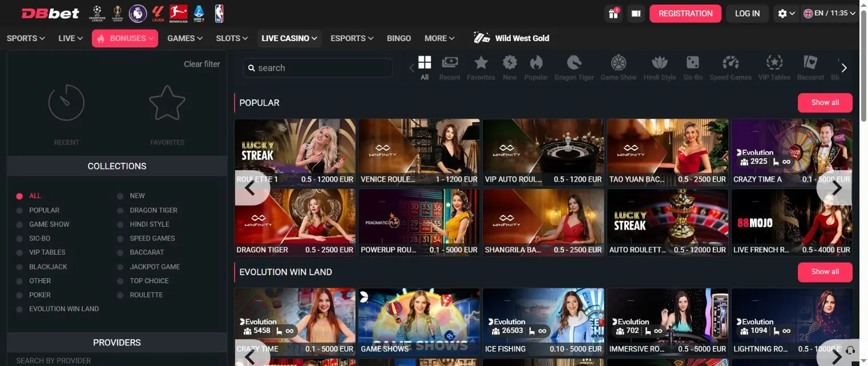Select the JACKPOT GAME collection option

[148, 267]
